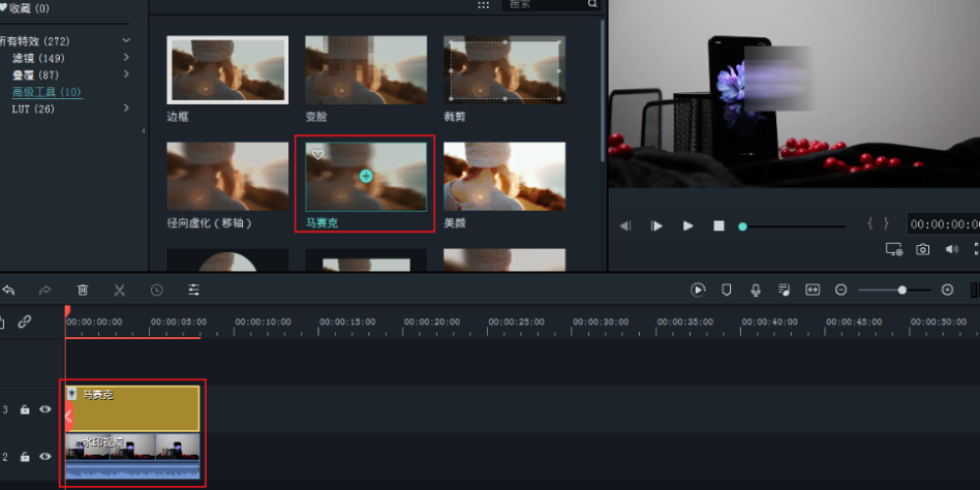980x490 pixels.
Task: Collapse the left sidebar panel arrow
Action: [143, 130]
